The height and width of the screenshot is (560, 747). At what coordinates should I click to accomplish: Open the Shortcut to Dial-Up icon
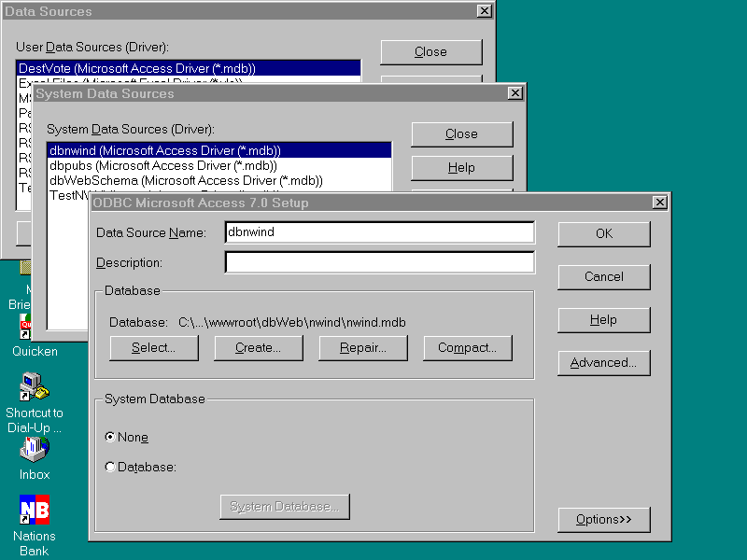35,386
